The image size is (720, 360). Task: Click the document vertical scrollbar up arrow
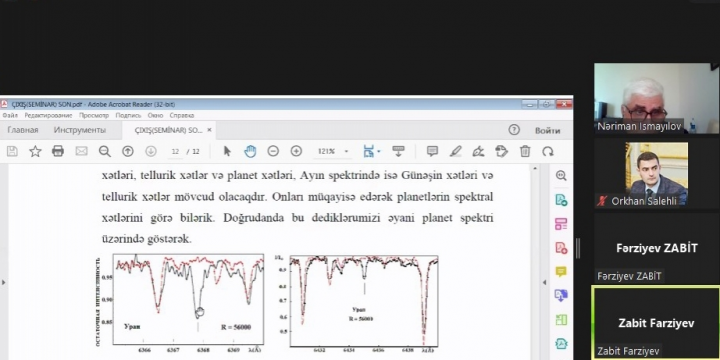(535, 169)
